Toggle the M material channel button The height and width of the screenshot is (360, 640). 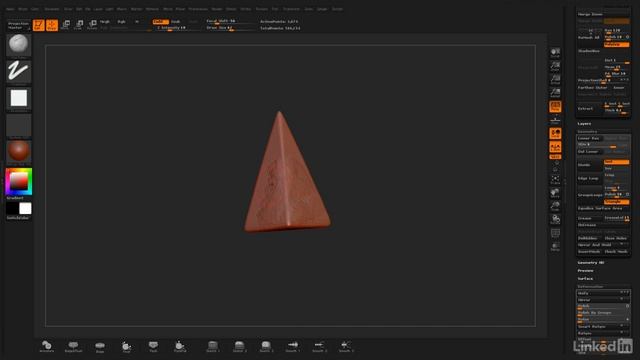pyautogui.click(x=137, y=22)
